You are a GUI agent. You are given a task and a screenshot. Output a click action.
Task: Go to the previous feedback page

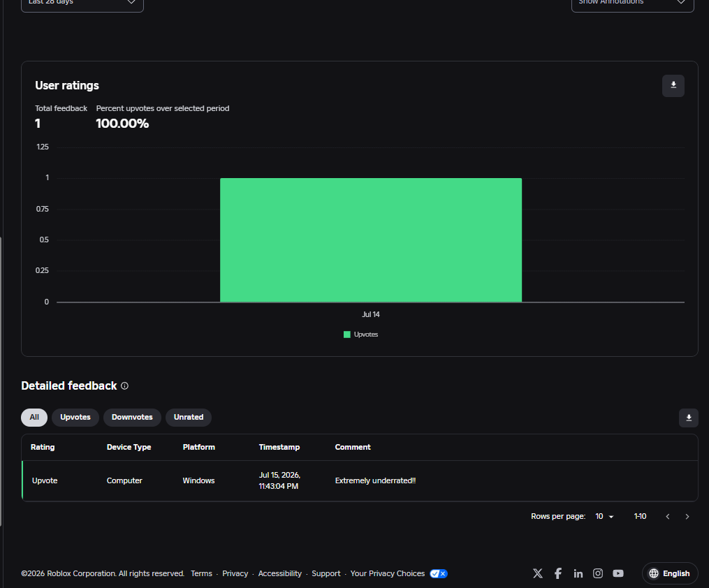pos(667,516)
